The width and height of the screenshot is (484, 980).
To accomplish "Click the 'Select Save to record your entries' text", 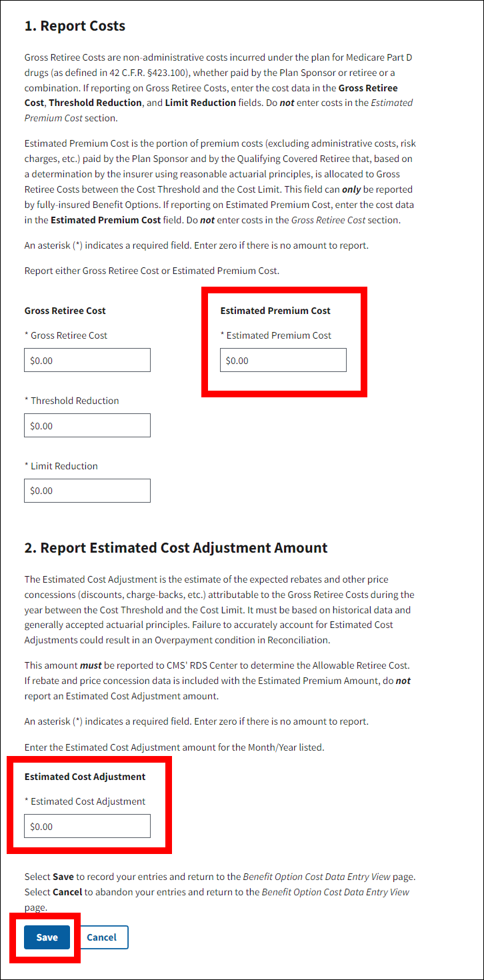I will point(220,877).
